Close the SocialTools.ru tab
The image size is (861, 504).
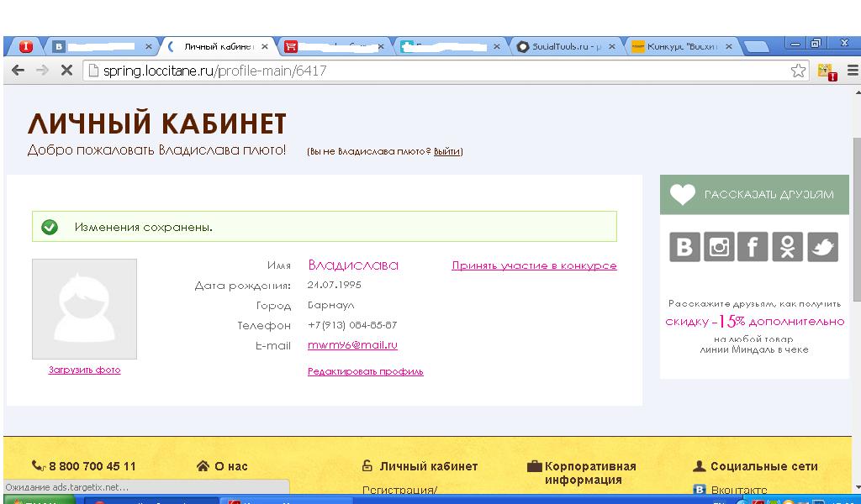[612, 46]
